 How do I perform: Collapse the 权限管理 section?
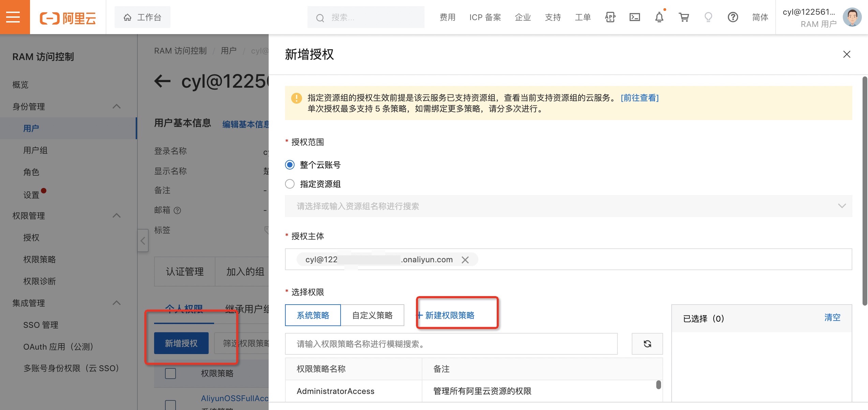[x=117, y=216]
